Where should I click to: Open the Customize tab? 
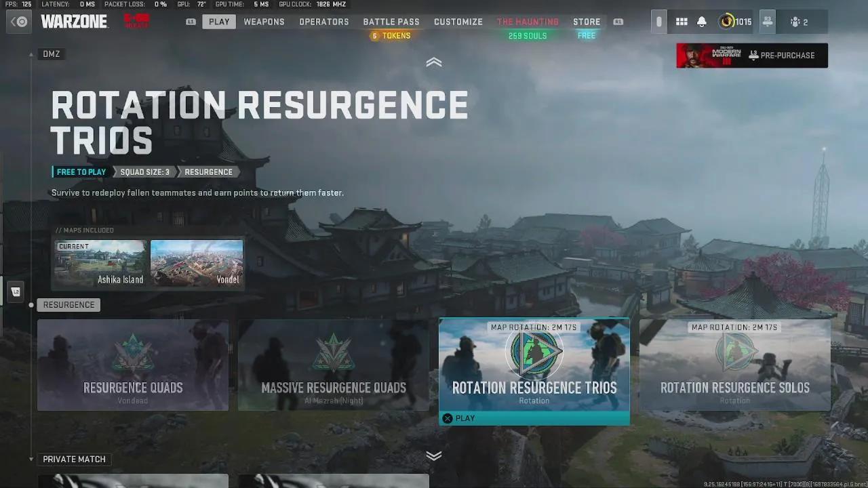pos(458,22)
